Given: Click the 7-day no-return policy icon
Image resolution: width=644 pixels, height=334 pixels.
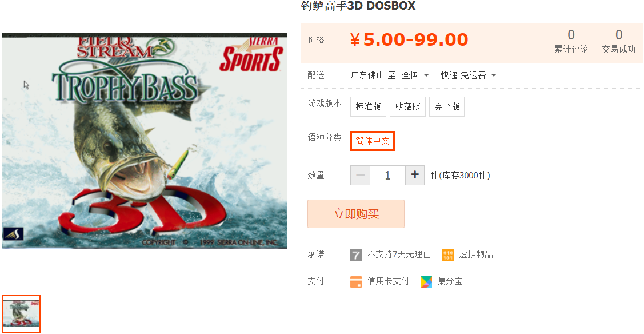Looking at the screenshot, I should [355, 255].
